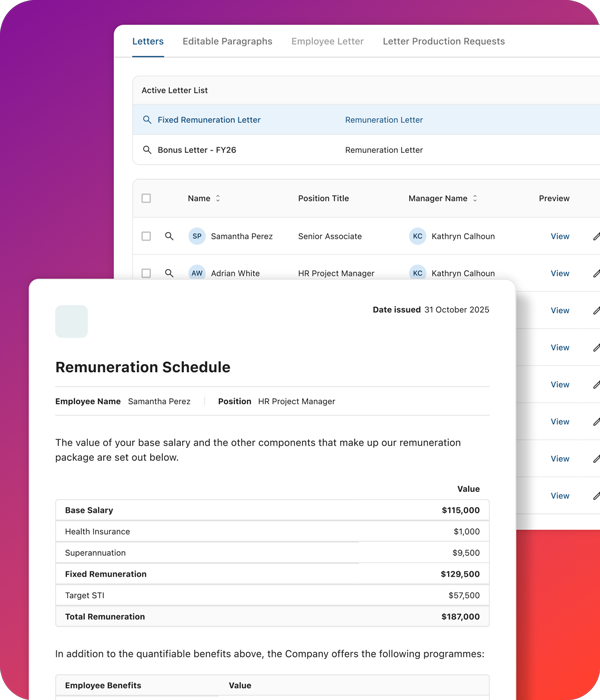Image resolution: width=600 pixels, height=700 pixels.
Task: Toggle the select-all checkbox in table header
Action: (146, 199)
